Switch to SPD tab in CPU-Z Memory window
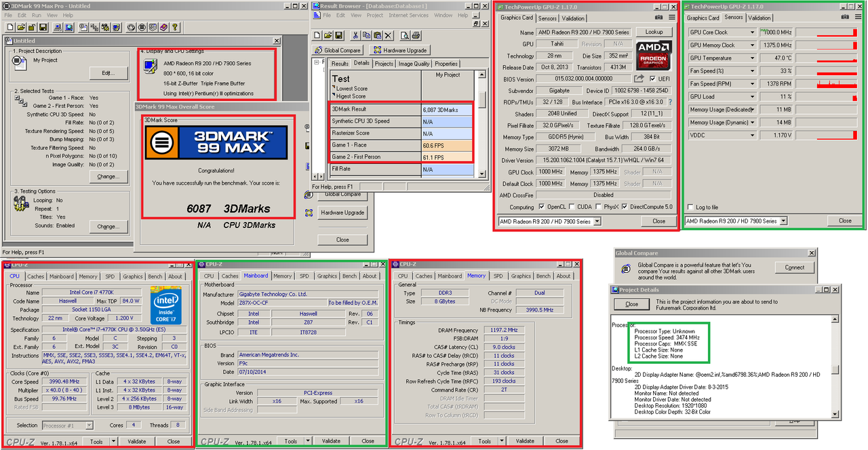The image size is (868, 450). (498, 276)
